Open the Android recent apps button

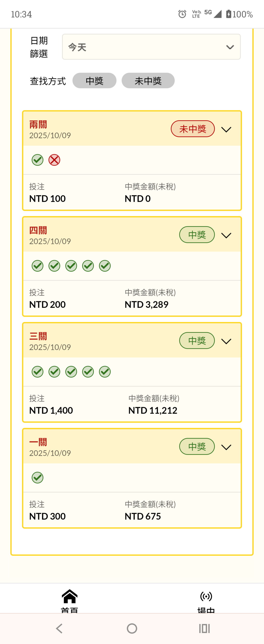pos(204,628)
